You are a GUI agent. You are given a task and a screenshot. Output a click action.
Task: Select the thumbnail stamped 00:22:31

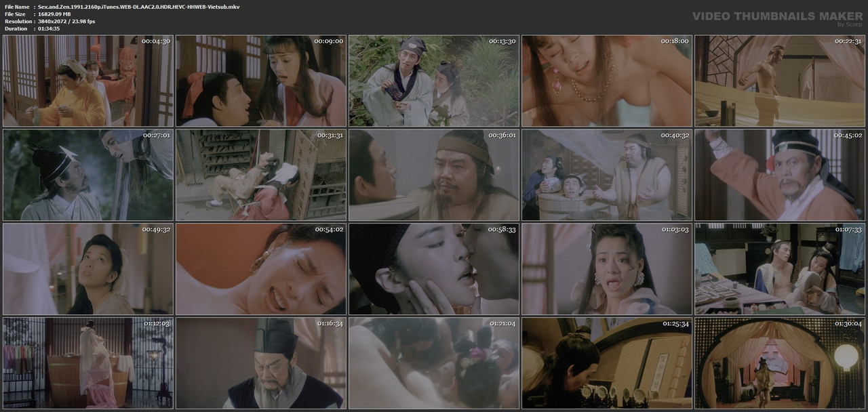click(x=780, y=81)
